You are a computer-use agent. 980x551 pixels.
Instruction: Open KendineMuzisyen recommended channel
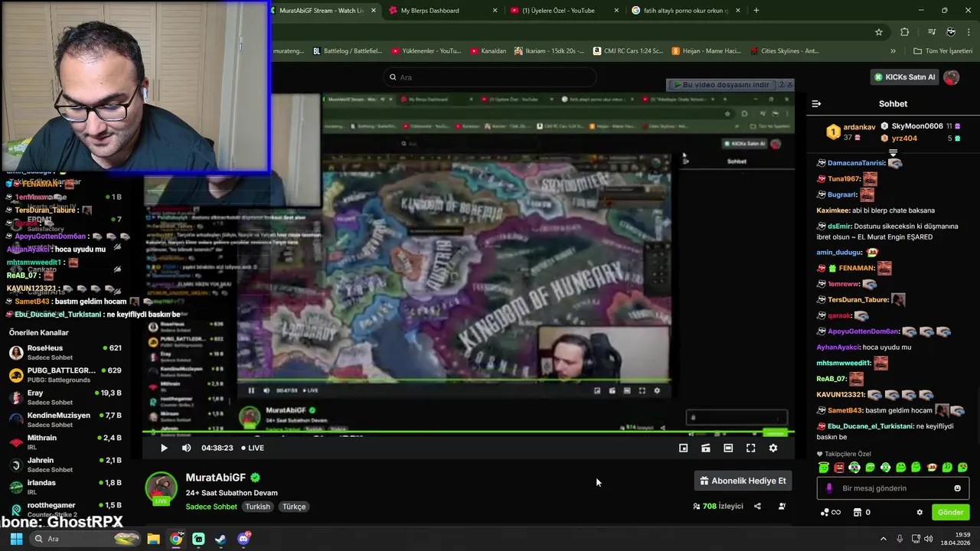tap(65, 419)
